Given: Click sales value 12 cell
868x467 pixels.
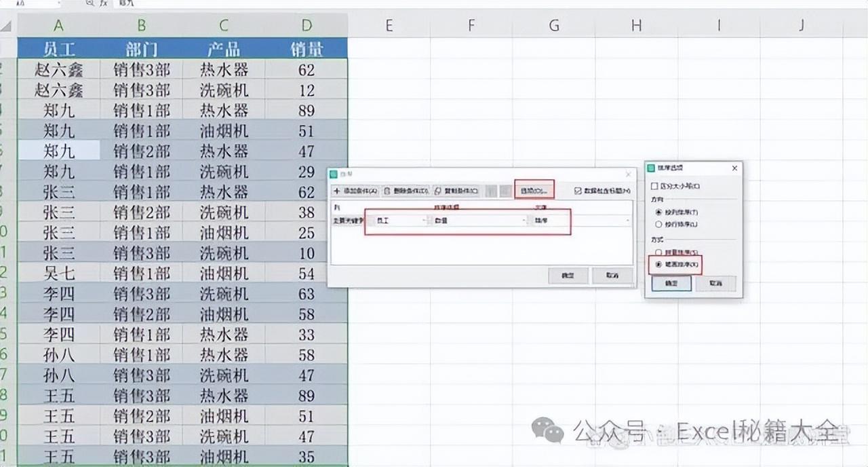Looking at the screenshot, I should tap(307, 90).
